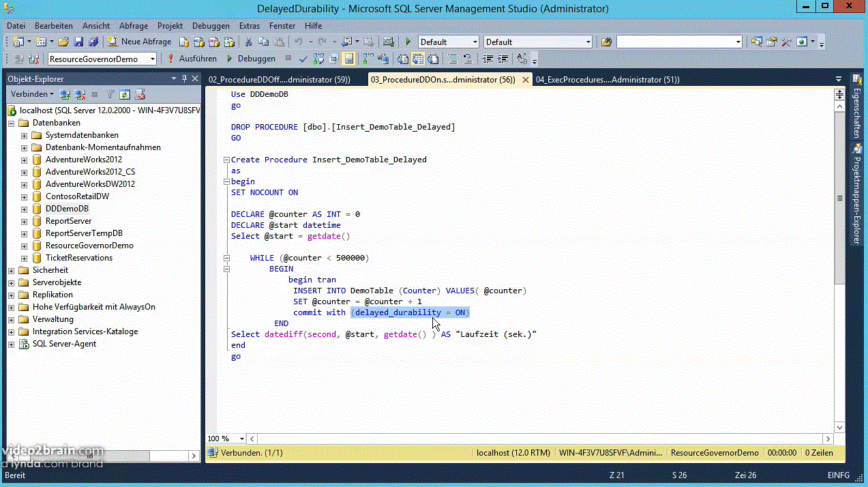Expand the DDDemoDB database node
This screenshot has width=868, height=487.
coord(25,209)
